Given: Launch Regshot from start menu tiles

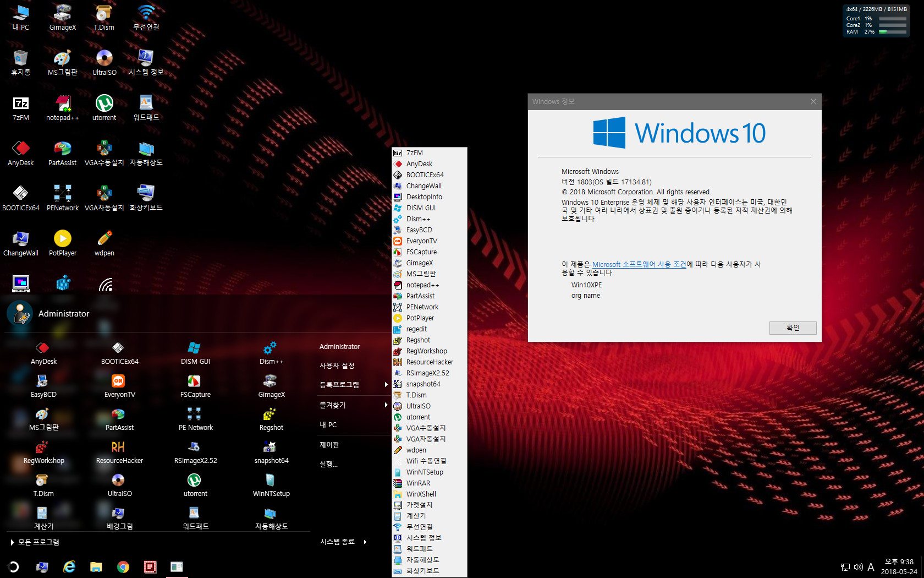Looking at the screenshot, I should (271, 419).
